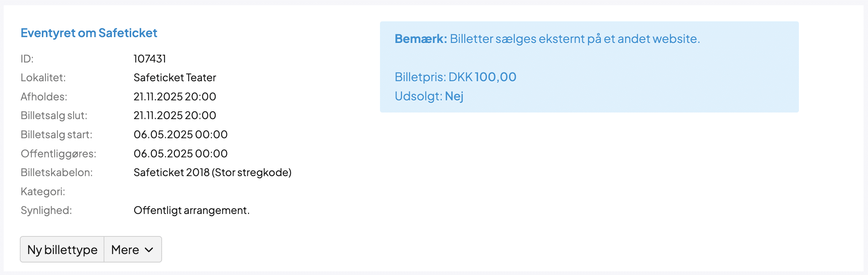Click the Safeticket Teater venue value
Screen dimensions: 868x275
pyautogui.click(x=175, y=78)
